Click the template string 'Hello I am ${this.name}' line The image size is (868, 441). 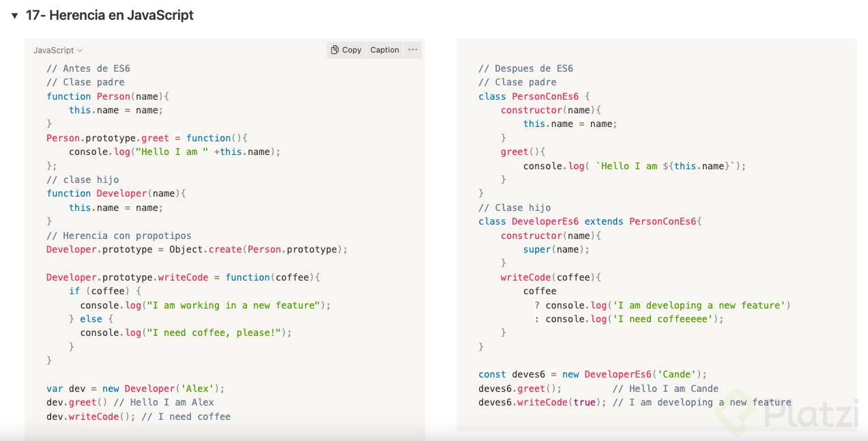tap(635, 166)
